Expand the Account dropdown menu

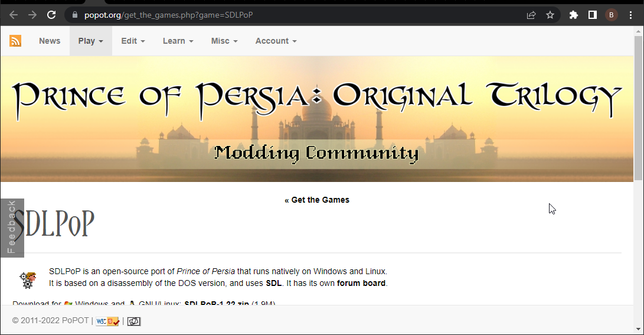276,41
